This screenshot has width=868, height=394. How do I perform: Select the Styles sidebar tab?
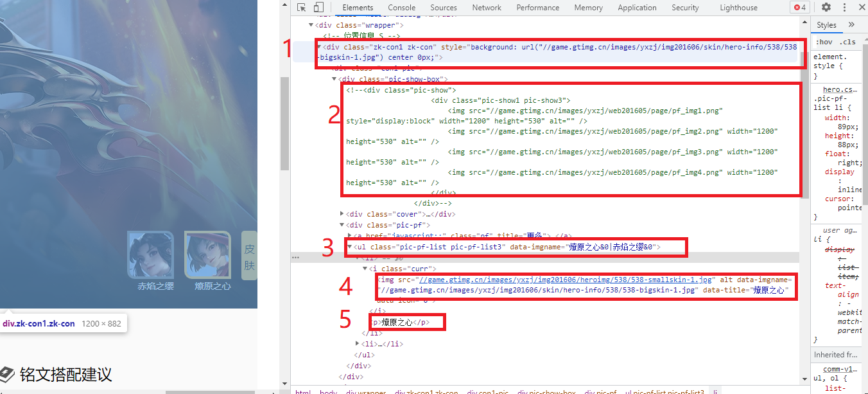(826, 24)
